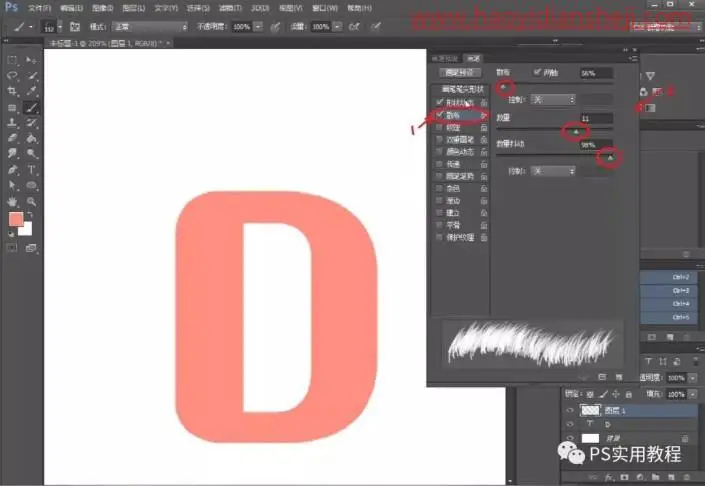Toggle pressure for opacity icon
This screenshot has height=486, width=705.
(275, 27)
